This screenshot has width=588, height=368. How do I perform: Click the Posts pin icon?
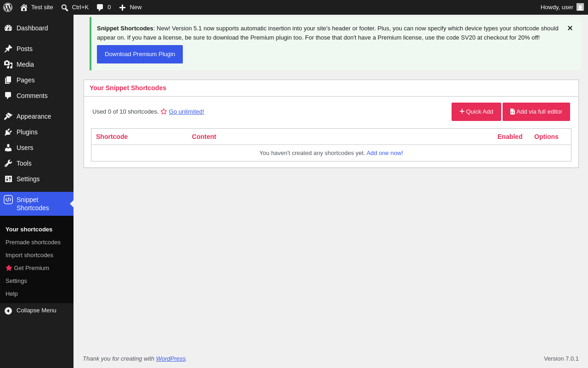click(x=8, y=49)
